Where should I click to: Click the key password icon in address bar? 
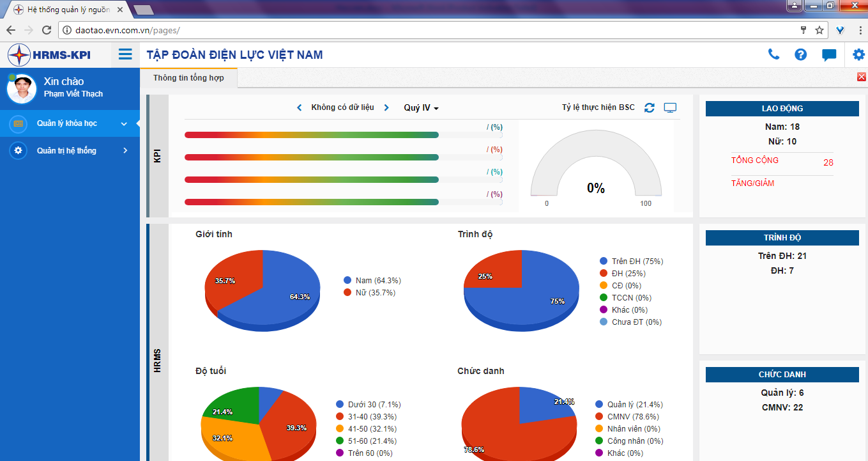coord(804,30)
